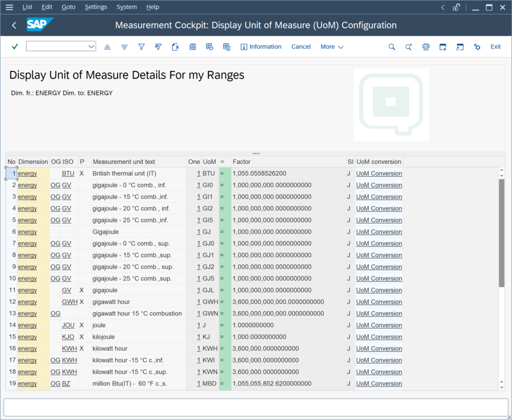
Task: Click the generate shortcut icon
Action: (x=460, y=47)
